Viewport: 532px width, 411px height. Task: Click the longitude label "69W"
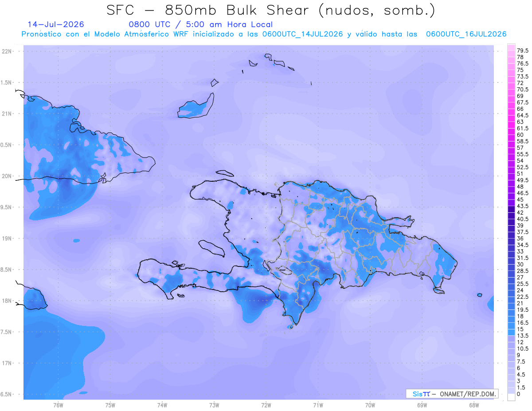[x=422, y=405]
